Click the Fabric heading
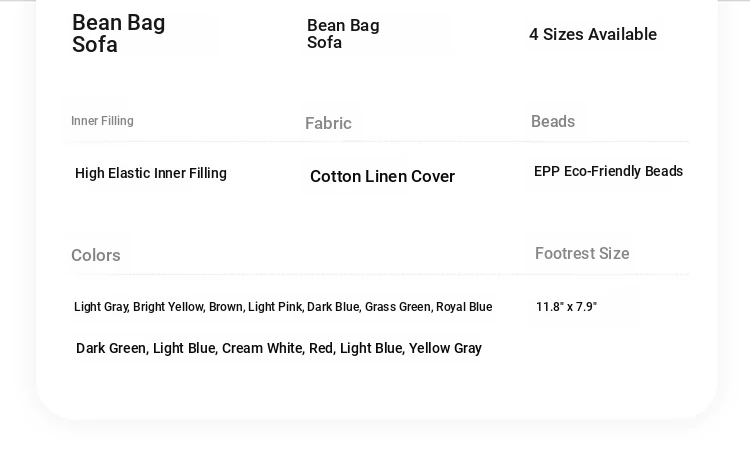The height and width of the screenshot is (458, 750). 328,124
